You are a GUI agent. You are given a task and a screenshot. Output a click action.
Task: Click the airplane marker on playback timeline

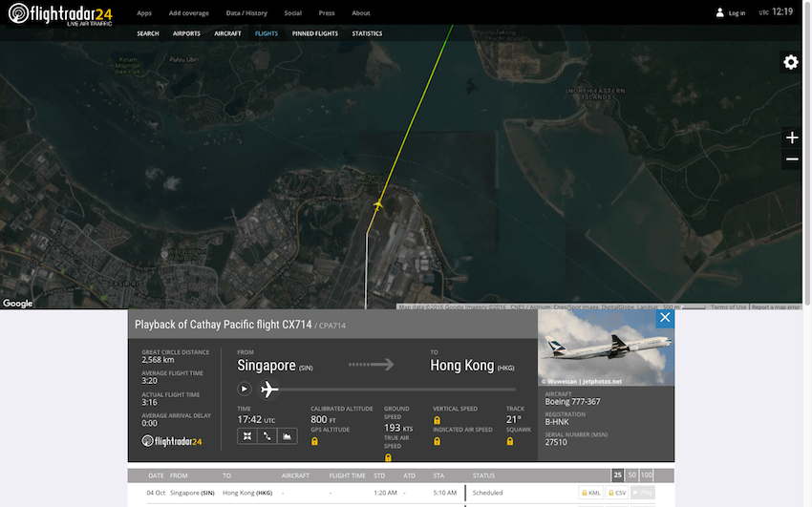pyautogui.click(x=268, y=389)
